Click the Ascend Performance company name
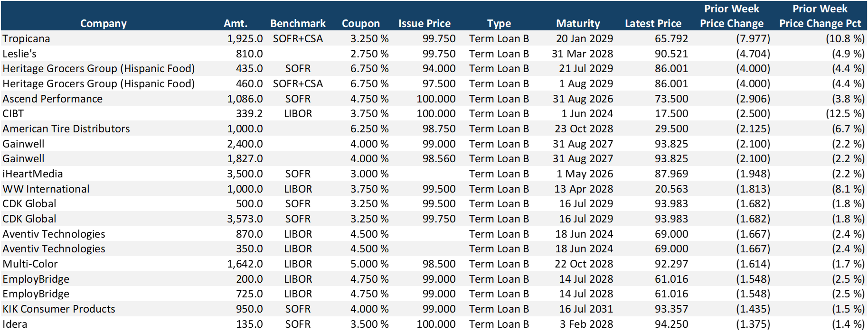This screenshot has width=868, height=332. click(x=52, y=99)
